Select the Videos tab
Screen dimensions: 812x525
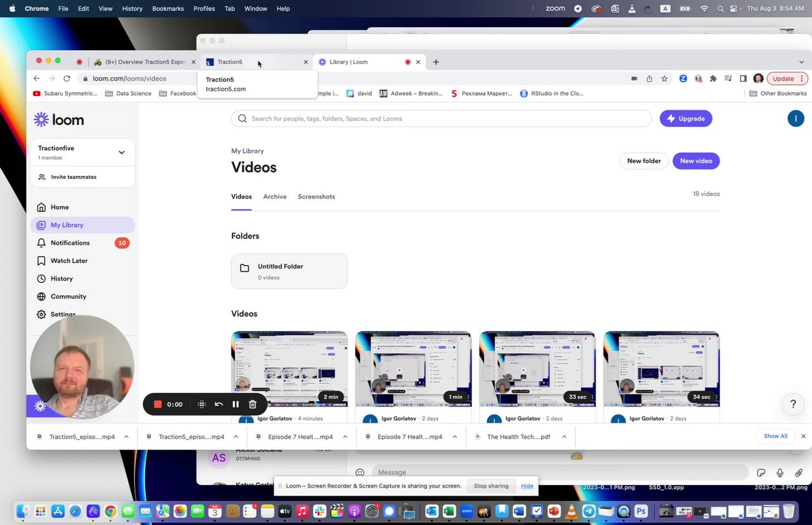(241, 197)
